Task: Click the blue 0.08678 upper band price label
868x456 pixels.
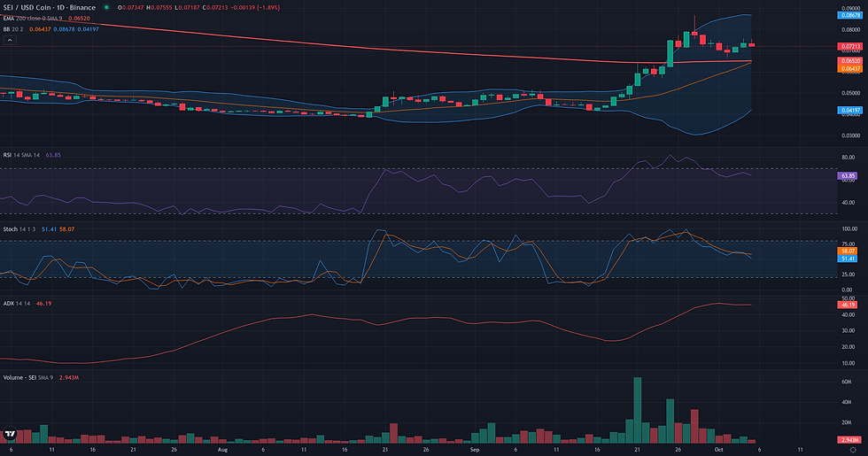Action: 849,16
